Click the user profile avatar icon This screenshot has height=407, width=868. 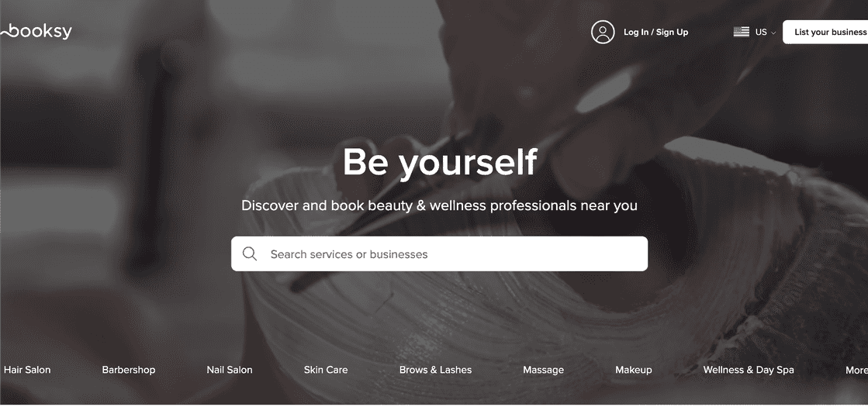pyautogui.click(x=603, y=32)
